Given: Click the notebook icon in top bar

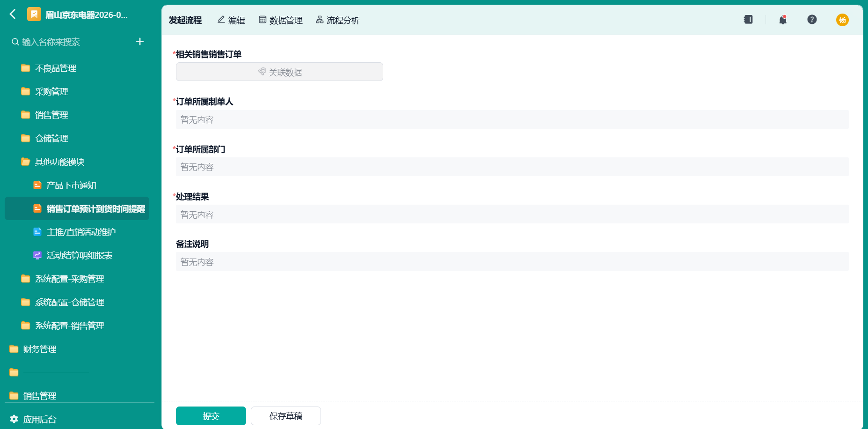Looking at the screenshot, I should coord(748,20).
